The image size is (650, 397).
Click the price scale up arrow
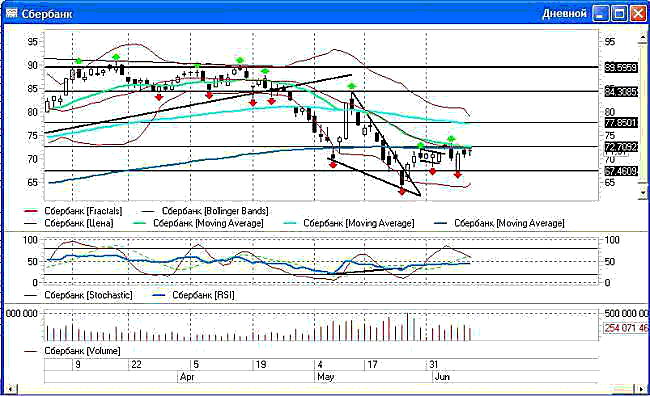643,38
